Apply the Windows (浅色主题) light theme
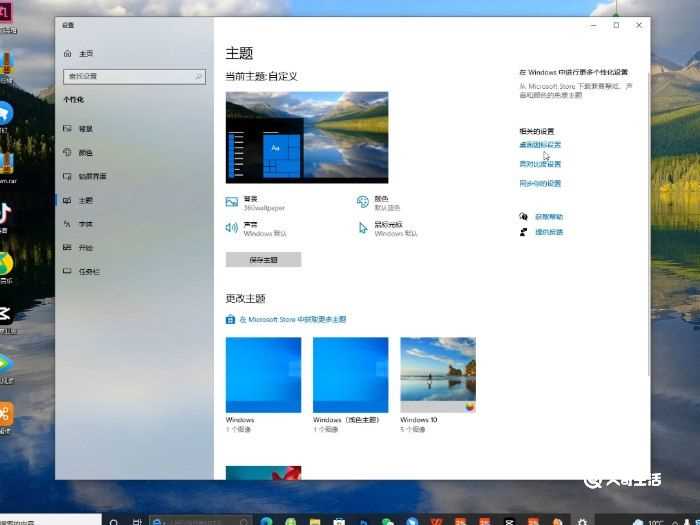 coord(350,374)
